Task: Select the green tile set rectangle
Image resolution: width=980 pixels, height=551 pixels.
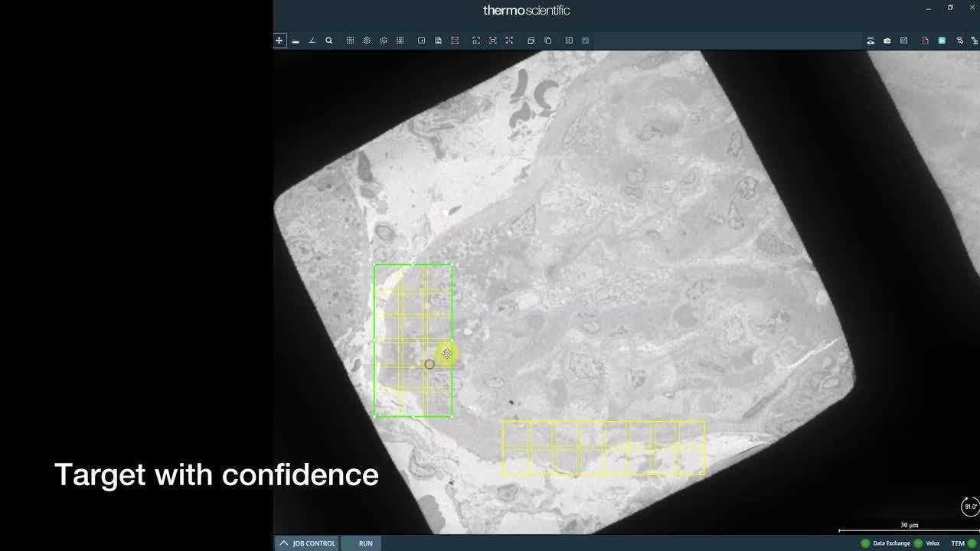Action: point(413,341)
